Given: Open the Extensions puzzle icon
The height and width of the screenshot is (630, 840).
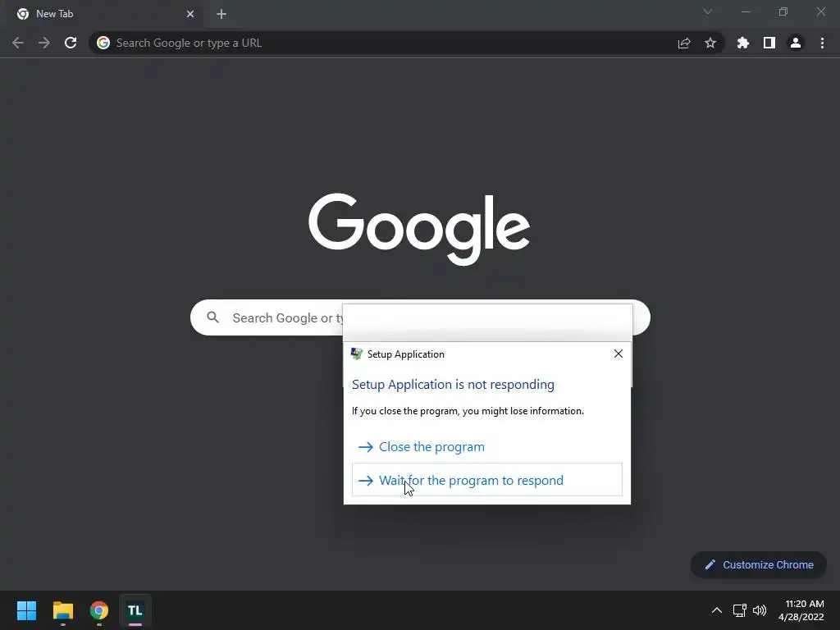Looking at the screenshot, I should click(x=743, y=43).
